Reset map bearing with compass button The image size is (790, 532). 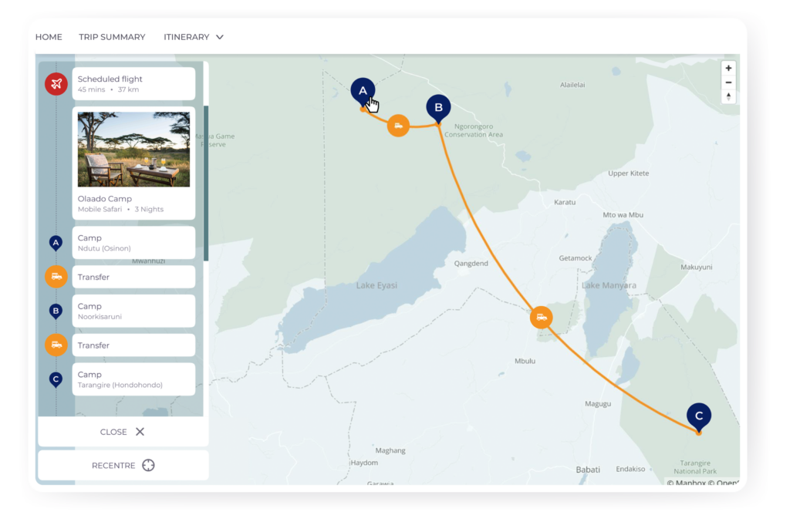tap(728, 96)
